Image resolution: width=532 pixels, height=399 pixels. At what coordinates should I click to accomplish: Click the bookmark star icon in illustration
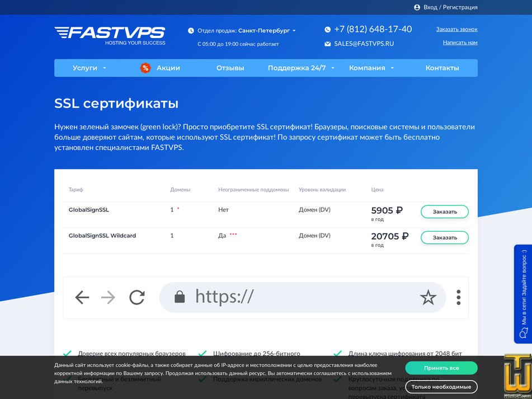tap(428, 297)
